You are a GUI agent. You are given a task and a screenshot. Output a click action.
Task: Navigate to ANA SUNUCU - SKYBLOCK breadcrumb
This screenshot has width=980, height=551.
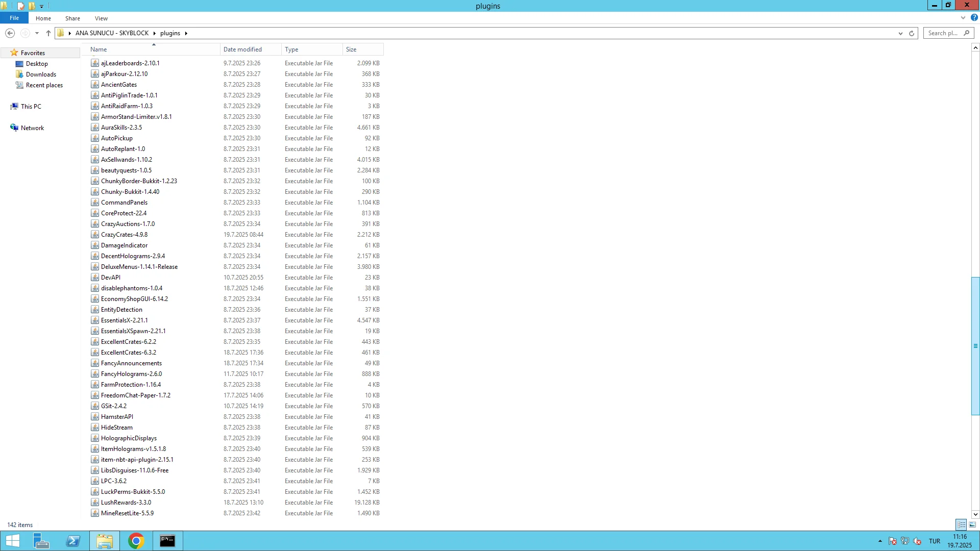coord(112,33)
